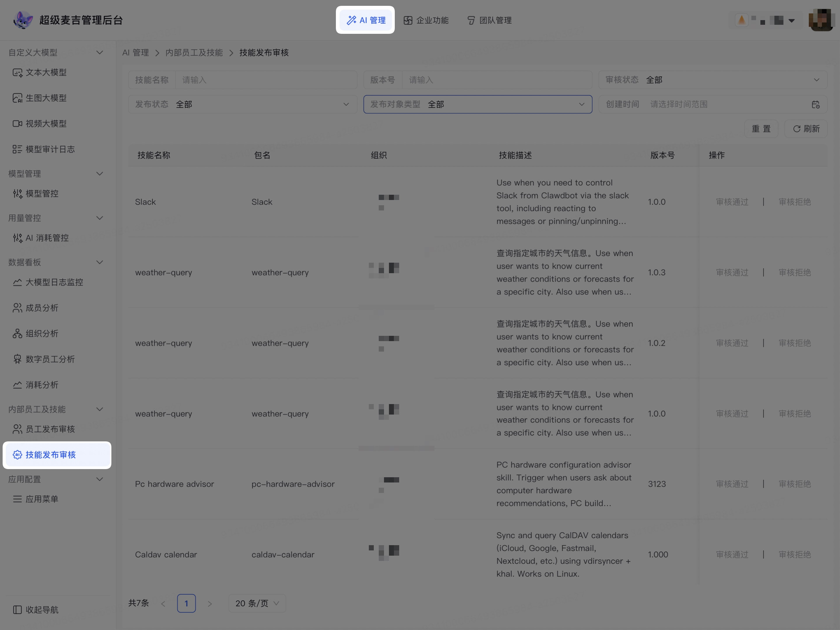Click 审核通过 for Slack row
Viewport: 840px width, 630px height.
732,202
